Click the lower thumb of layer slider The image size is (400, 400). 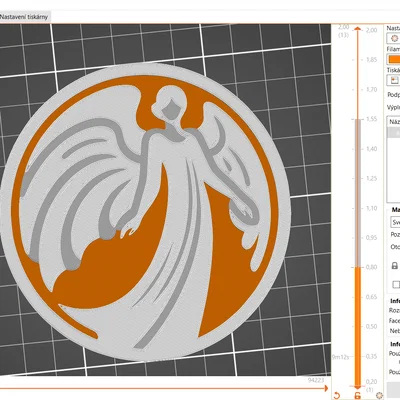coord(357,387)
